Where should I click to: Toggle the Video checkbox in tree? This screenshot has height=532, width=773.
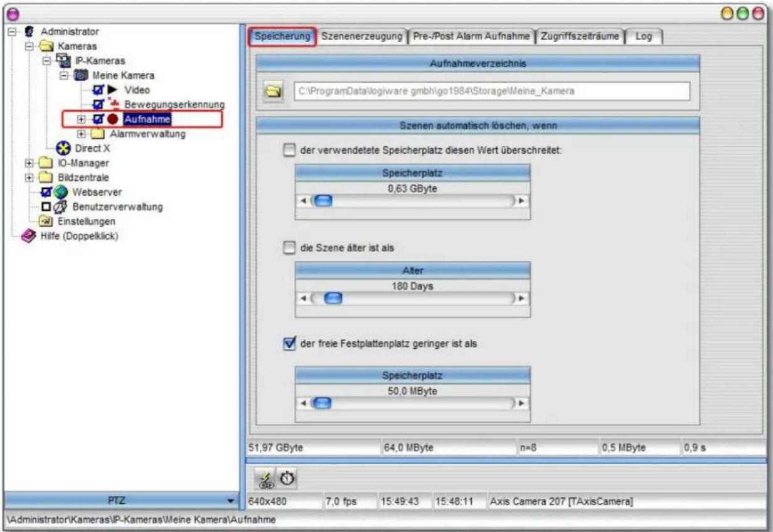99,90
